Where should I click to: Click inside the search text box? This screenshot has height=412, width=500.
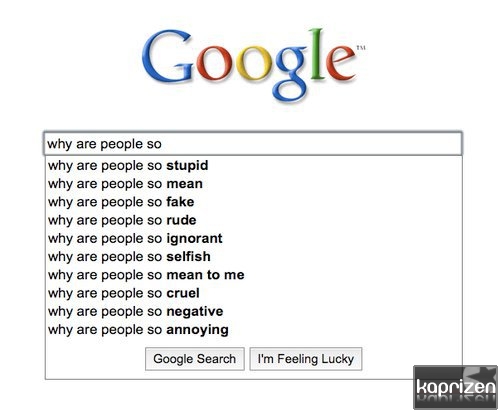[253, 144]
